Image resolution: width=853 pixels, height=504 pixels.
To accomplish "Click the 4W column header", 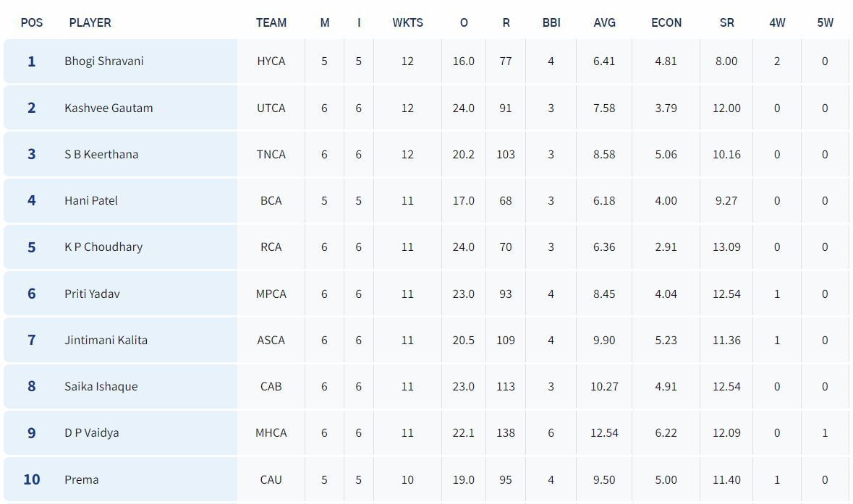I will point(777,22).
